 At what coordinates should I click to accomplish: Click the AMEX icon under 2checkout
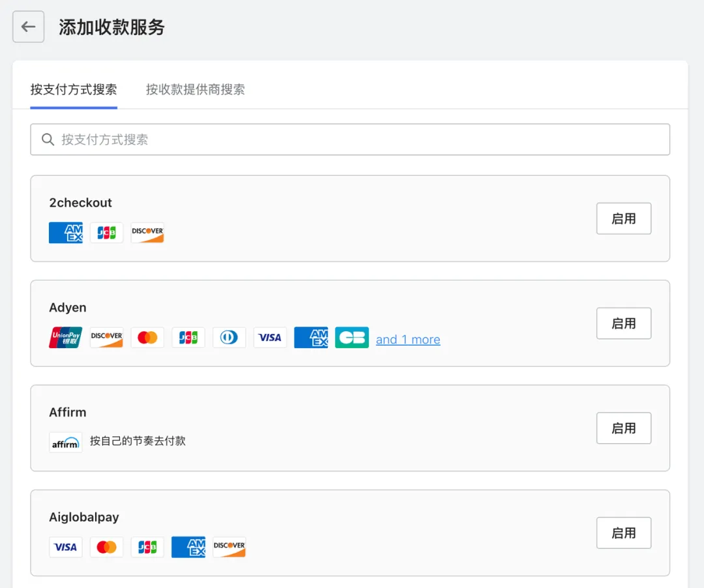point(65,232)
